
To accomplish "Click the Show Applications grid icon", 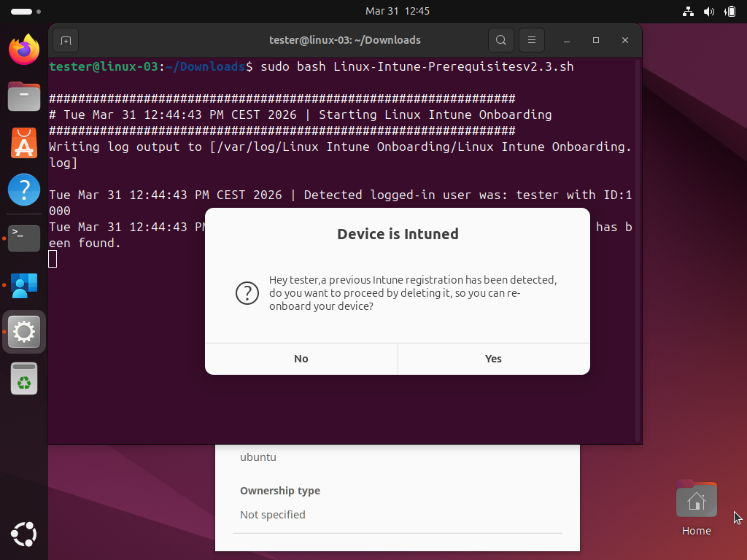I will point(23,534).
